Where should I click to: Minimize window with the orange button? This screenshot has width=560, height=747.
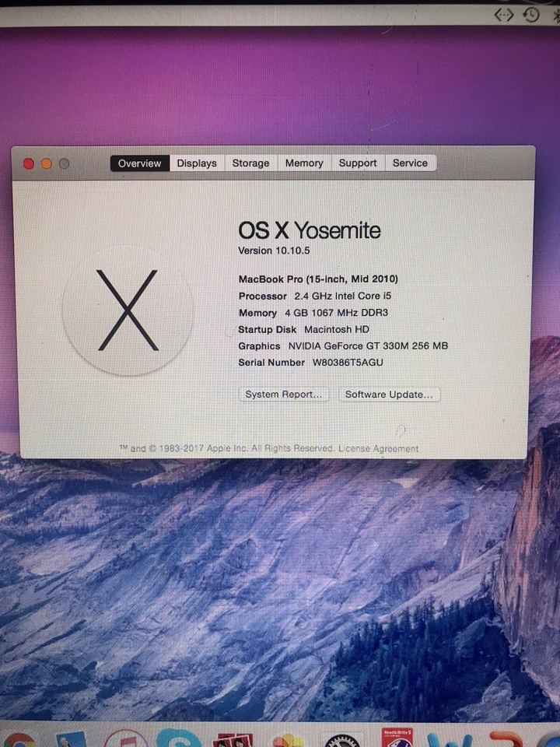pos(46,164)
